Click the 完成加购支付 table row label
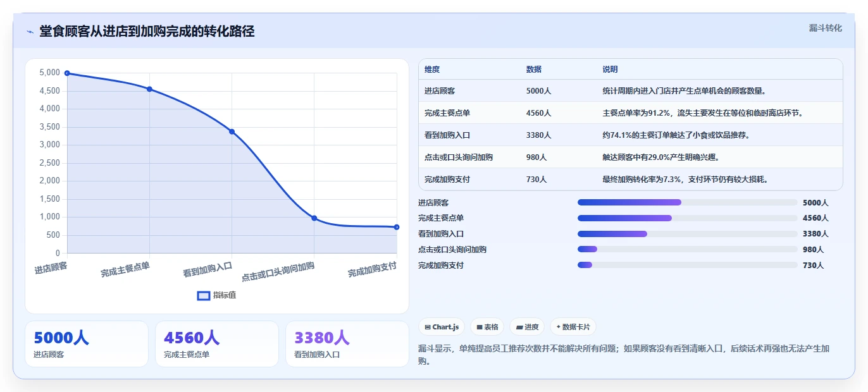The height and width of the screenshot is (392, 868). 447,180
